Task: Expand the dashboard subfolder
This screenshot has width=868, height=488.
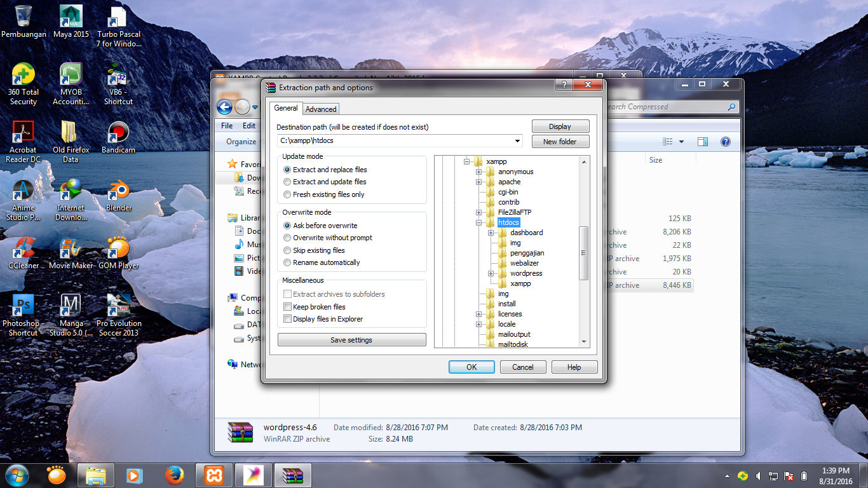Action: [491, 233]
